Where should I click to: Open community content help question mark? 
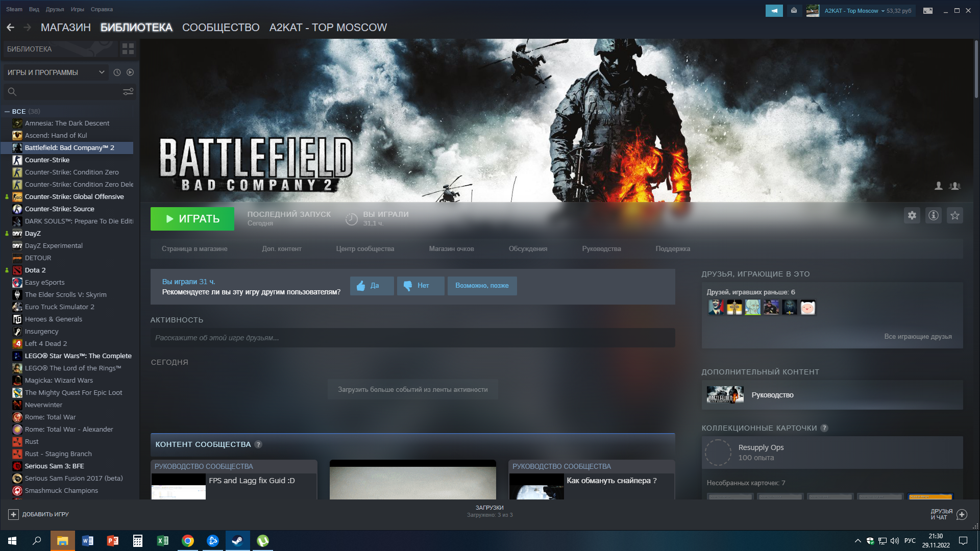click(258, 444)
